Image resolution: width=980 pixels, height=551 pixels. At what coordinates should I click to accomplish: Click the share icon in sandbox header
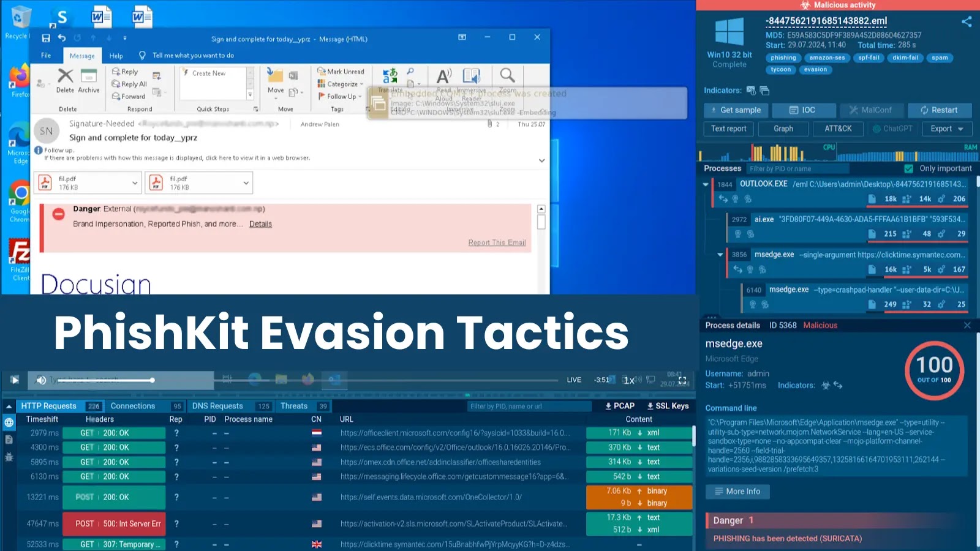(x=967, y=22)
